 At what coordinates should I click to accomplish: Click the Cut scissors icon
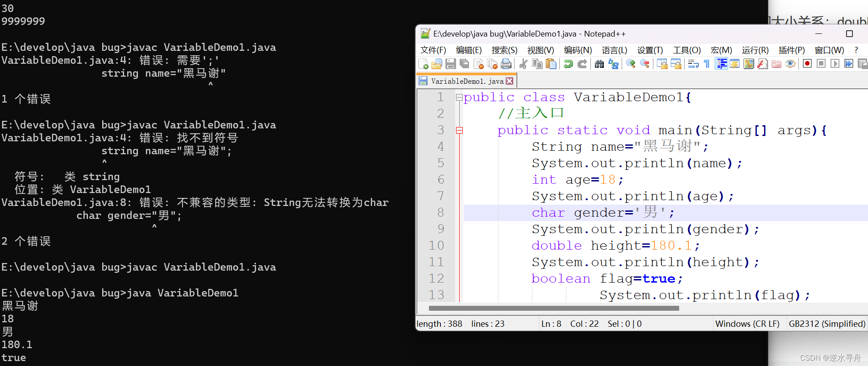point(523,64)
